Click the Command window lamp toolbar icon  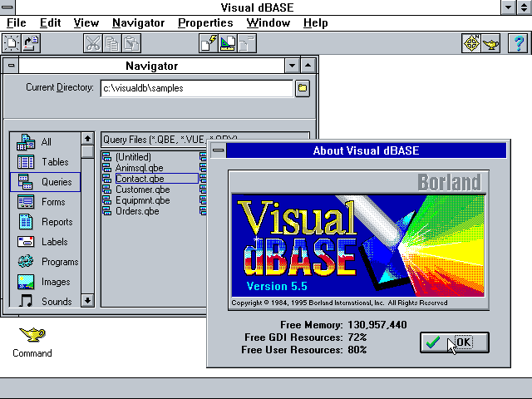[490, 43]
